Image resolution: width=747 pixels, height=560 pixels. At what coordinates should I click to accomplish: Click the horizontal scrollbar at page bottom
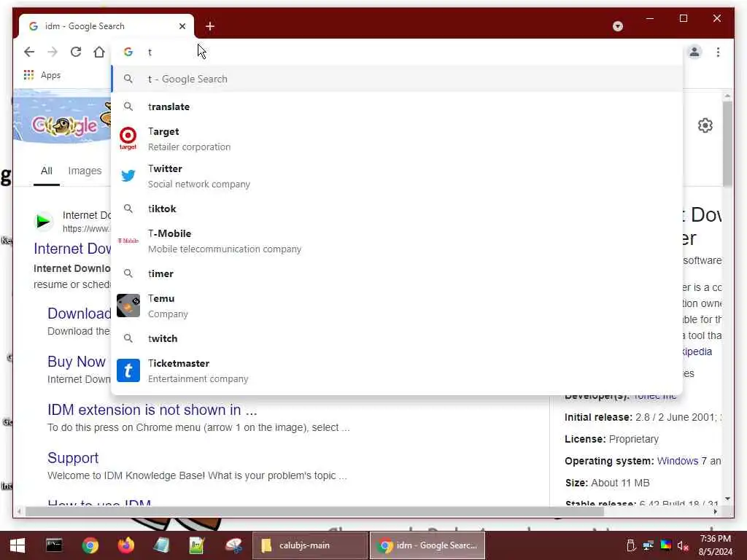click(314, 512)
